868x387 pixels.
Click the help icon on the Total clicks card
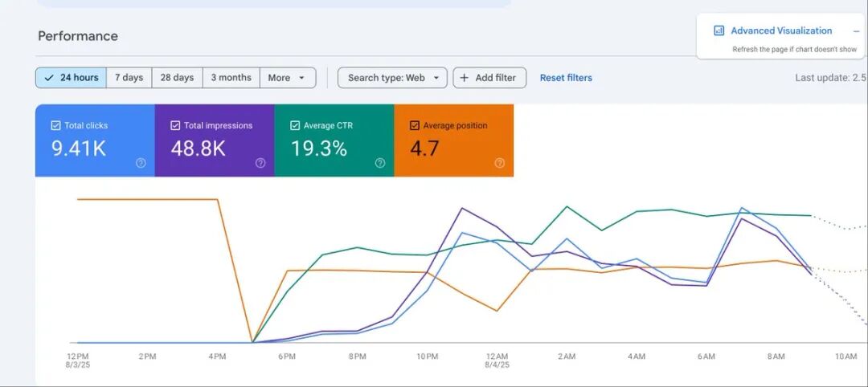(x=141, y=162)
